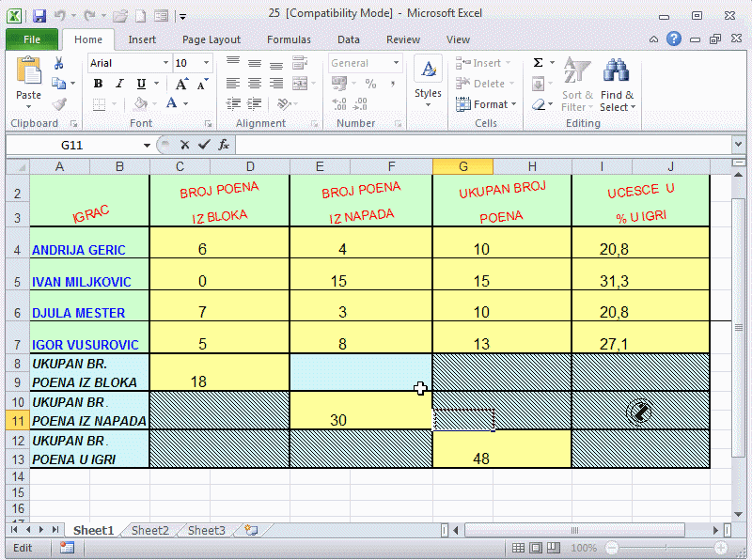The height and width of the screenshot is (560, 752).
Task: Open the File backstage button
Action: pos(31,39)
